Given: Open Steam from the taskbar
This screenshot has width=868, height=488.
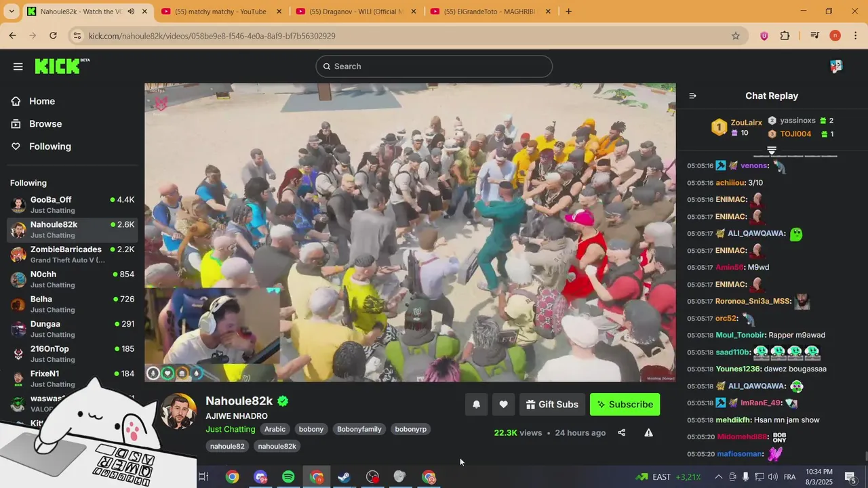Looking at the screenshot, I should (344, 477).
